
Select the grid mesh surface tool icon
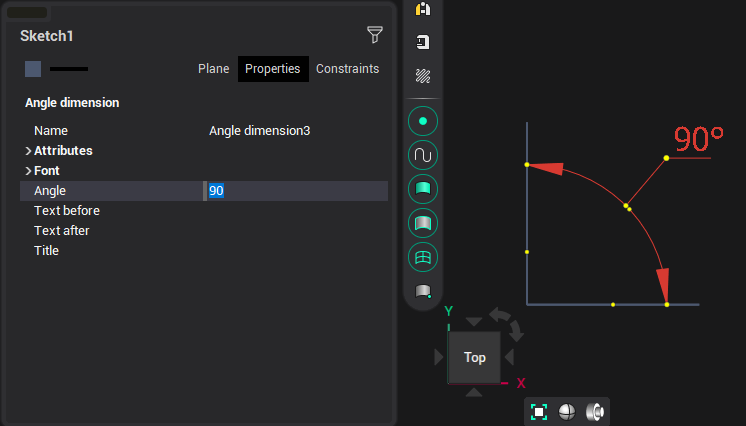[x=423, y=257]
